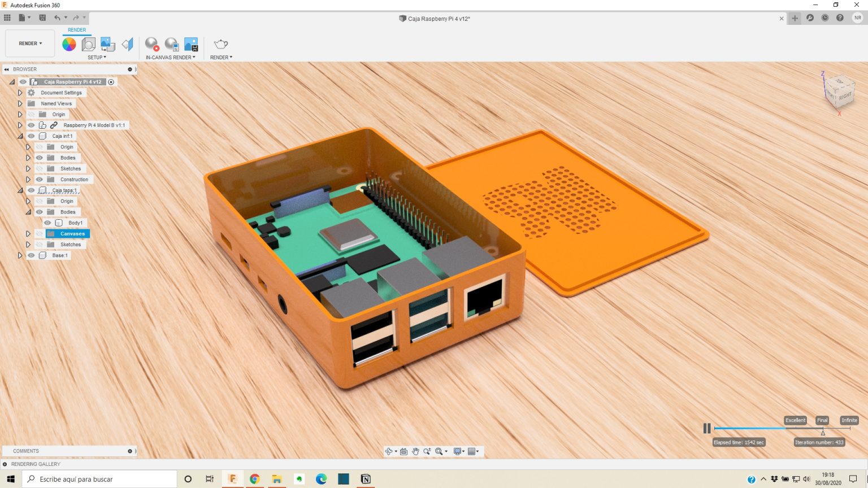Show the Sketches folder of Caja tapa:1
The height and width of the screenshot is (488, 868).
pos(39,244)
